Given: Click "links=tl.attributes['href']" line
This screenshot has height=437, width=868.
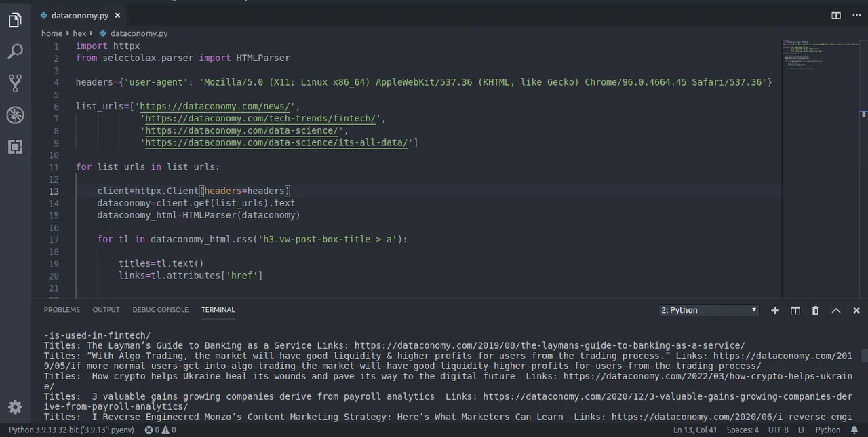Looking at the screenshot, I should (191, 275).
